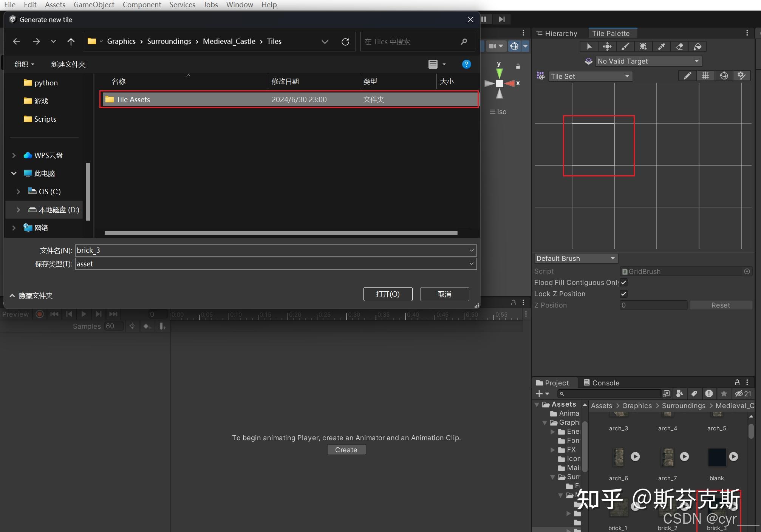Screen dimensions: 761x532
Task: Uncheck the Lock Z Position checkbox
Action: pyautogui.click(x=624, y=294)
